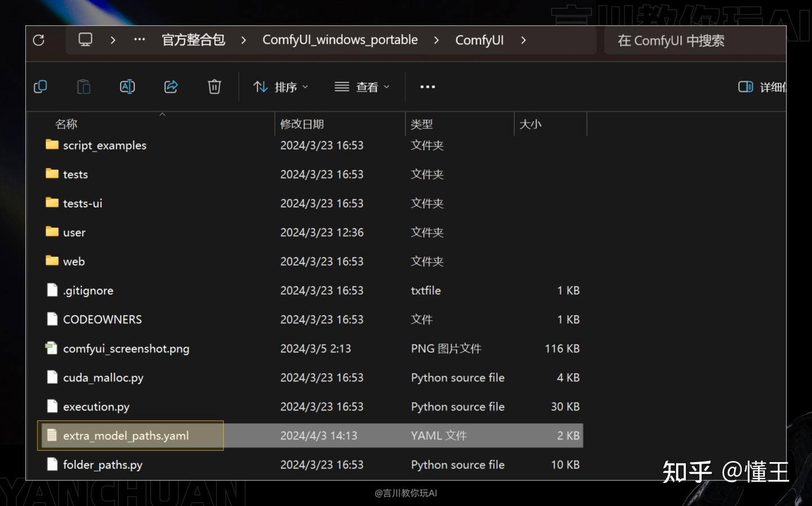Screen dimensions: 812x506
Task: Toggle the 详细信息 details pane
Action: point(762,87)
